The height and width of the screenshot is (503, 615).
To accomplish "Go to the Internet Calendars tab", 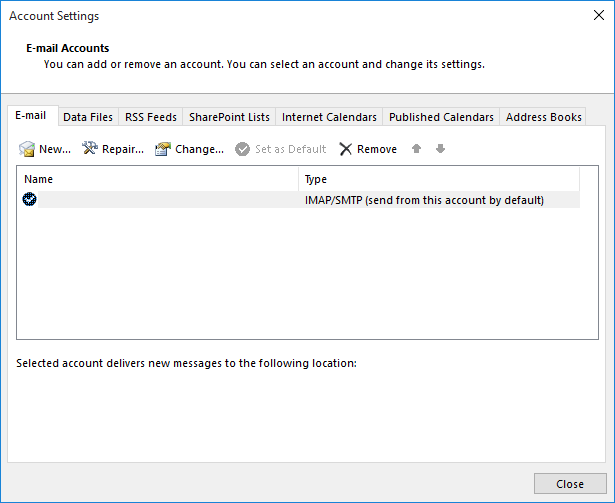I will click(329, 117).
